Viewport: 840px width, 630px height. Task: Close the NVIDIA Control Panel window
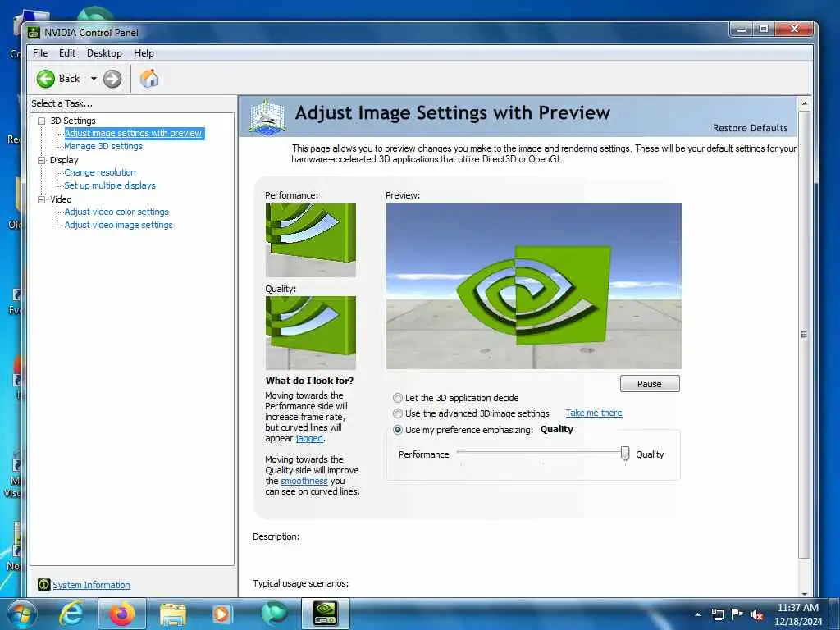coord(795,30)
